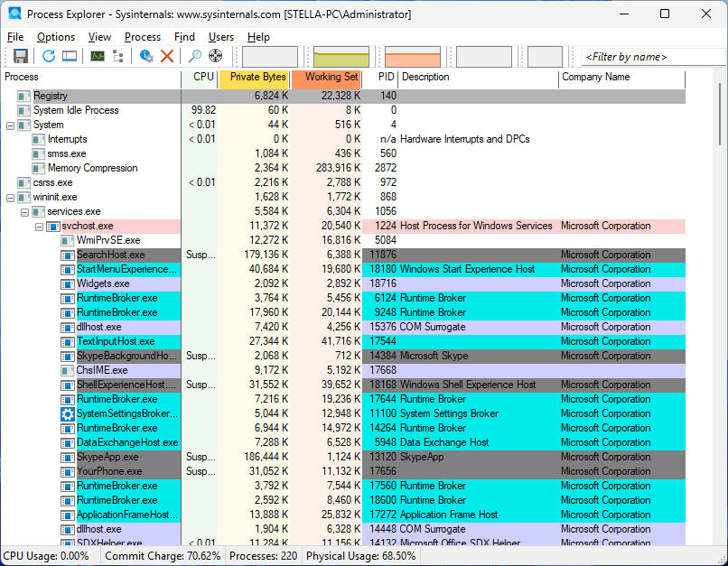Click the Show Process Tree icon
728x566 pixels.
click(x=117, y=56)
